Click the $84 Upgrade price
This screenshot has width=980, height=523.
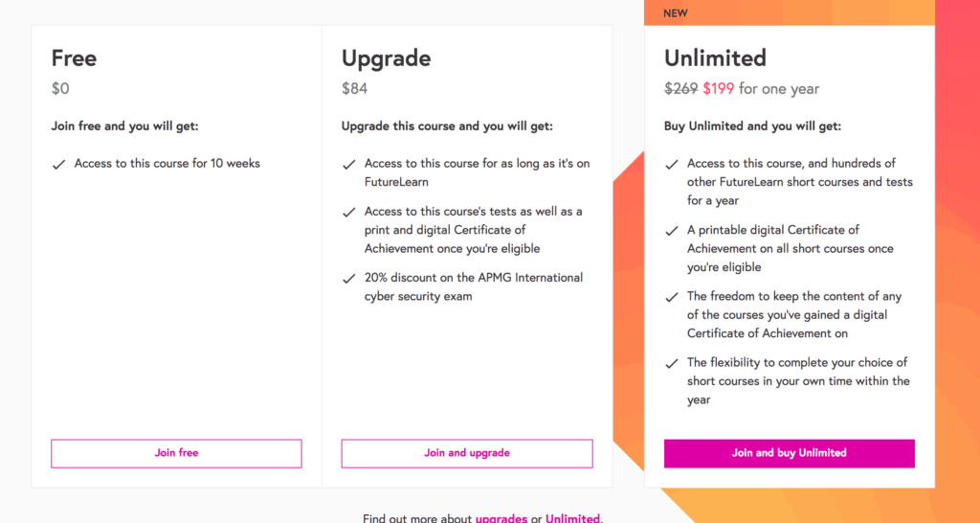(354, 89)
